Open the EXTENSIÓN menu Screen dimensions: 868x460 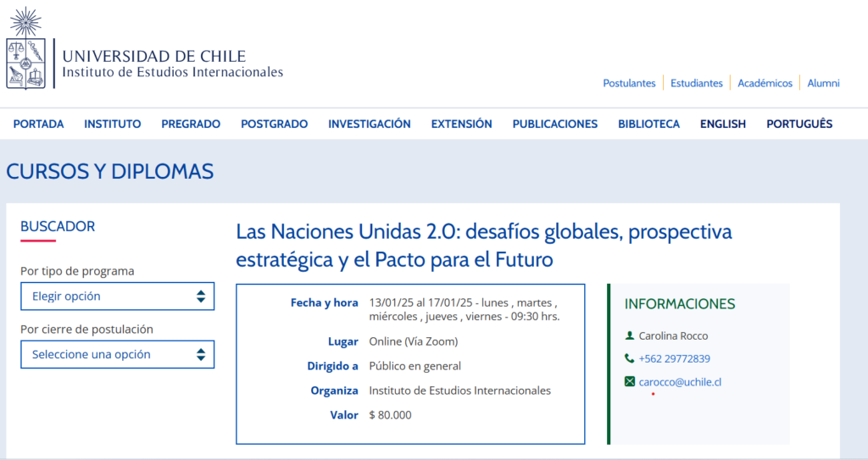pyautogui.click(x=462, y=124)
